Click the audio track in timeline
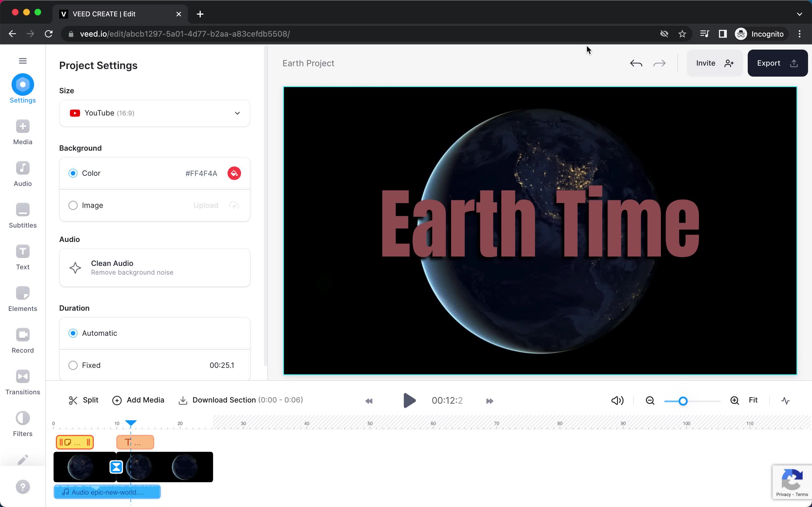This screenshot has width=812, height=507. tap(108, 492)
